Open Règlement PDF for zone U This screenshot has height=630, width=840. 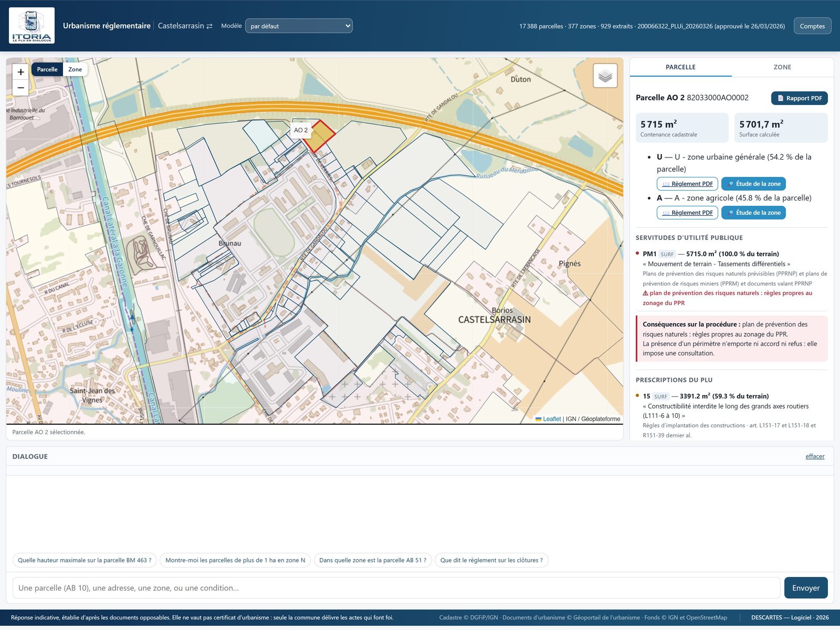click(x=687, y=184)
